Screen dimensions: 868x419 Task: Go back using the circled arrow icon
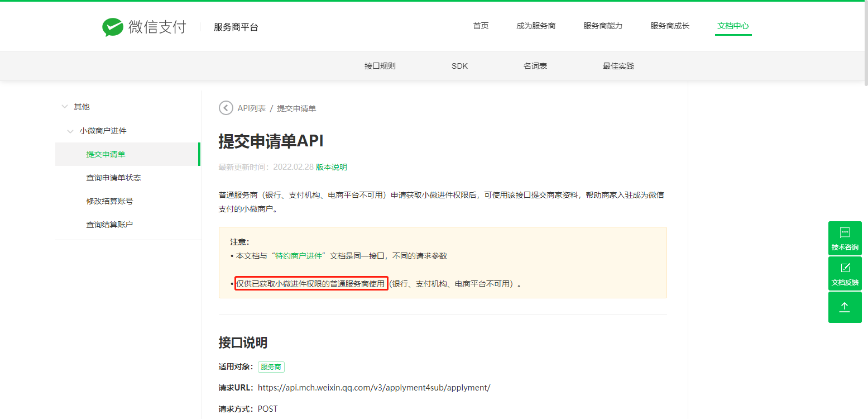[x=226, y=108]
